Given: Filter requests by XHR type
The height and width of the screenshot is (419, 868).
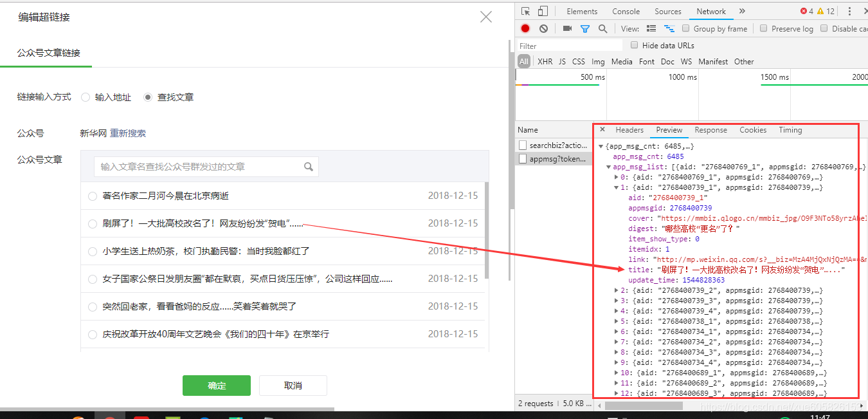Looking at the screenshot, I should (545, 62).
